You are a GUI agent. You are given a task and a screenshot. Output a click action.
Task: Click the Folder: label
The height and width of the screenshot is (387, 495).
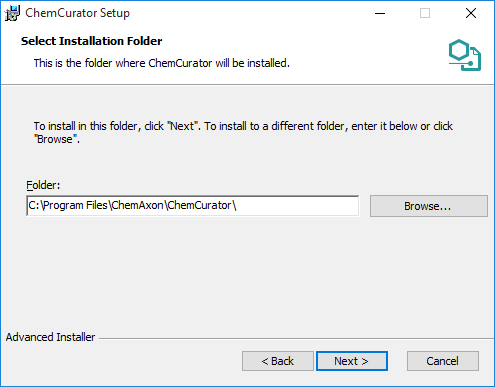[x=43, y=185]
